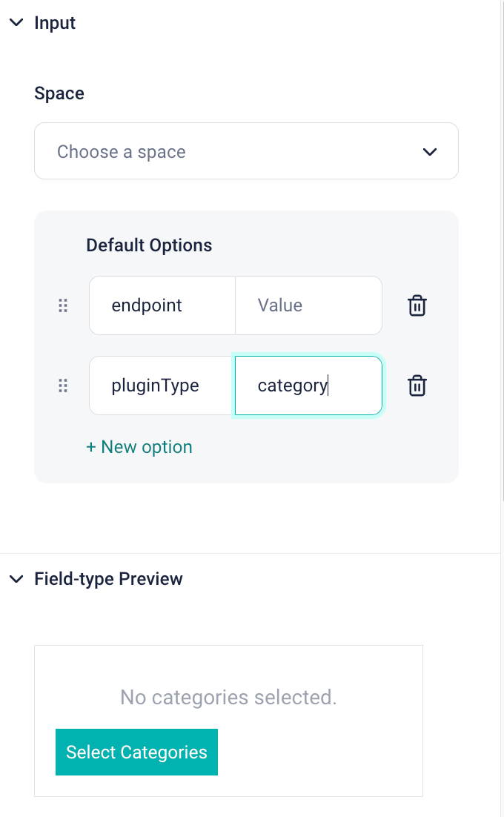The height and width of the screenshot is (817, 504).
Task: Delete the endpoint option with trash icon
Action: click(x=417, y=305)
